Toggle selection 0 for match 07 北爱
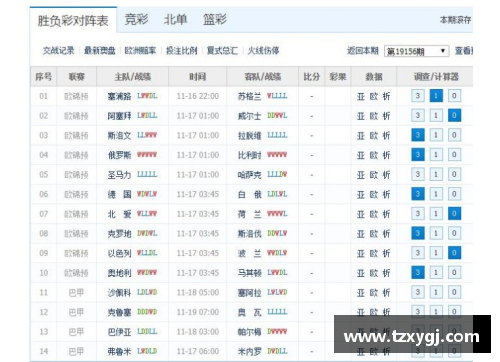 coord(454,214)
